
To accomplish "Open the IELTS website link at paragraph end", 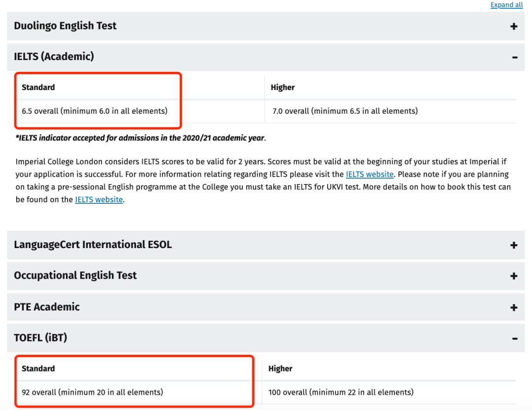I will 99,199.
